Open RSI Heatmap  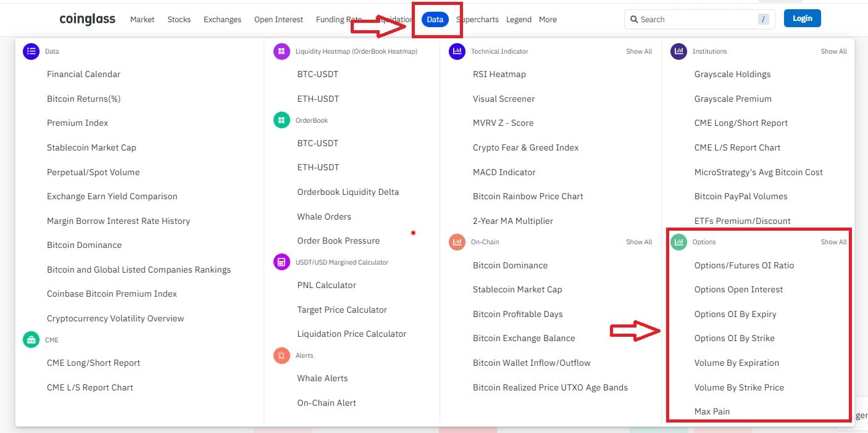[499, 74]
